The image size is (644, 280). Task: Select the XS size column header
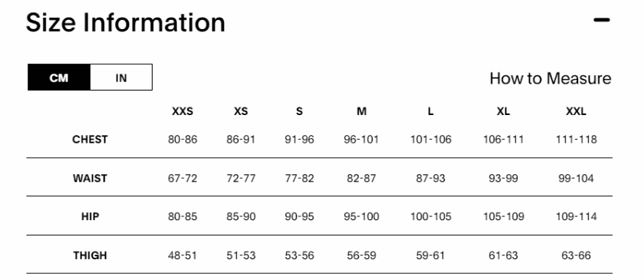tap(241, 111)
